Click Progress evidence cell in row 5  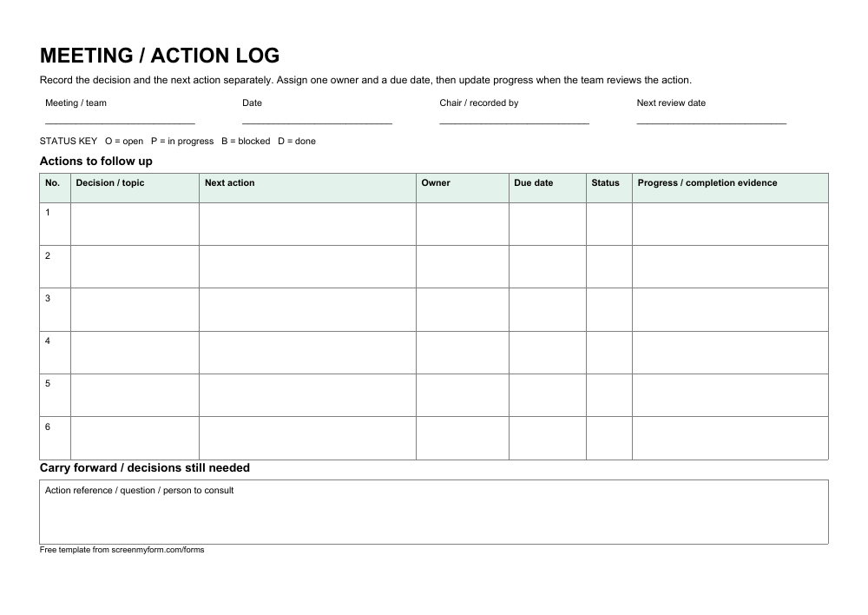click(x=731, y=395)
